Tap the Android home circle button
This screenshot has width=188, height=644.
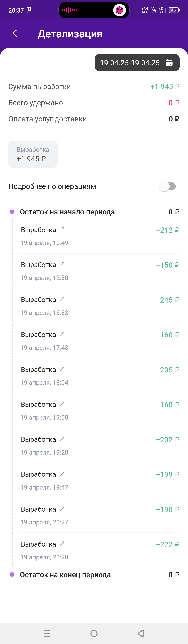pos(94,634)
